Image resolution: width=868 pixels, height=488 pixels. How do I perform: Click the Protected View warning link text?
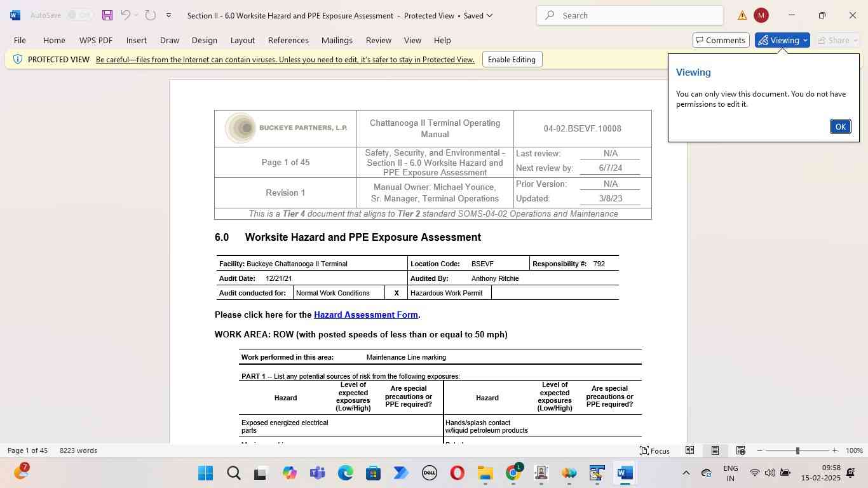(285, 60)
